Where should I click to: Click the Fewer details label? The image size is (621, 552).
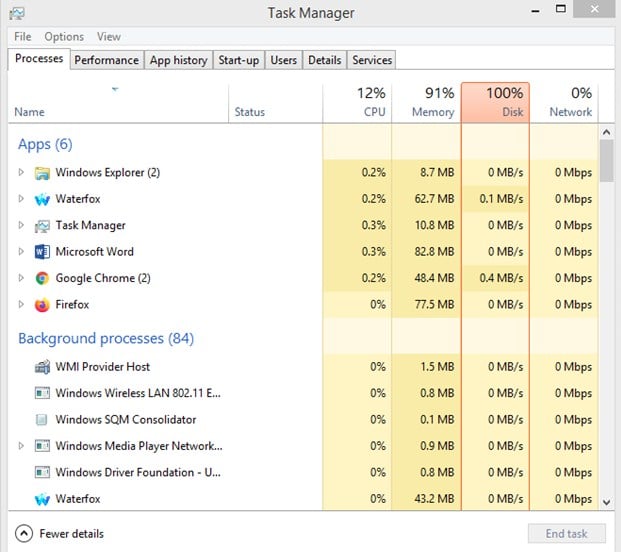point(72,534)
